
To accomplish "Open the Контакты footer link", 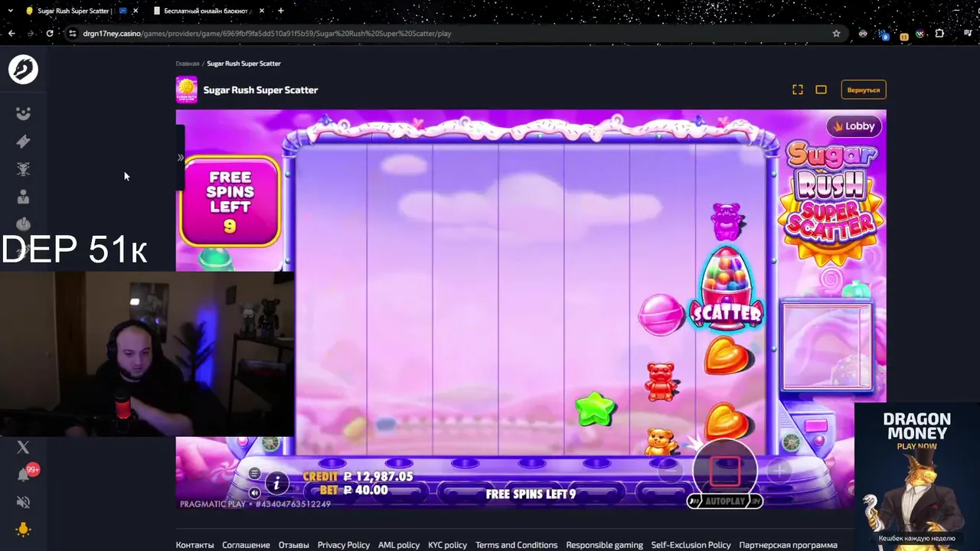I will click(x=195, y=545).
